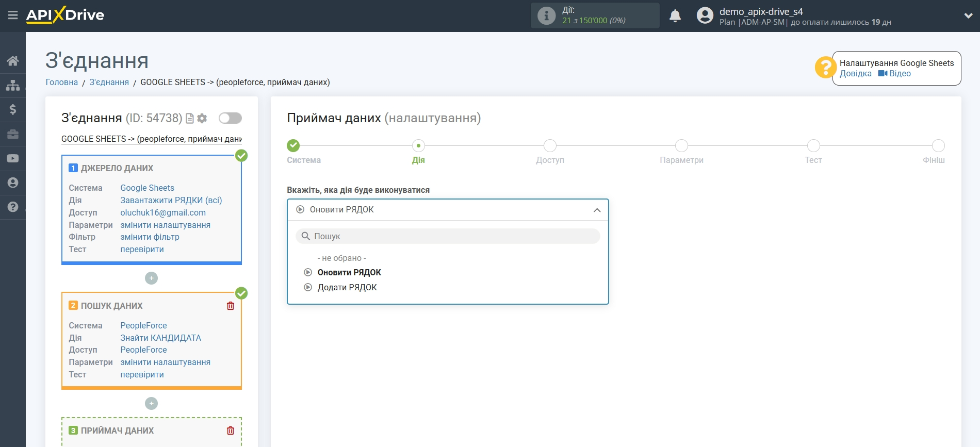980x447 pixels.
Task: Select the '- не обрано -' option
Action: (342, 258)
